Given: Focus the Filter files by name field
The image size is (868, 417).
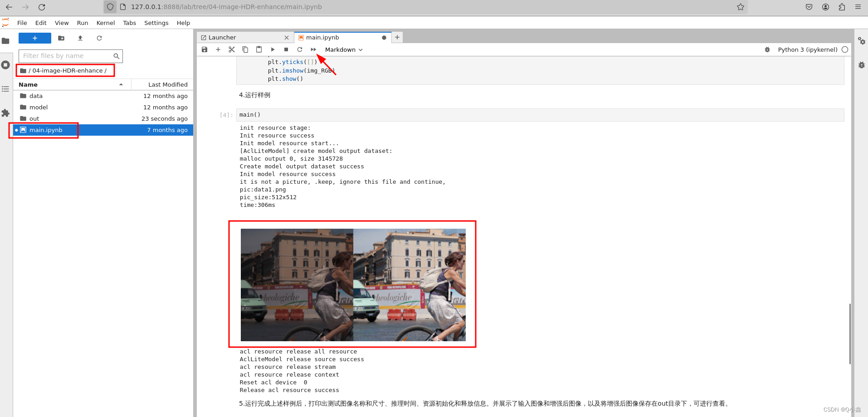Looking at the screenshot, I should click(x=70, y=56).
